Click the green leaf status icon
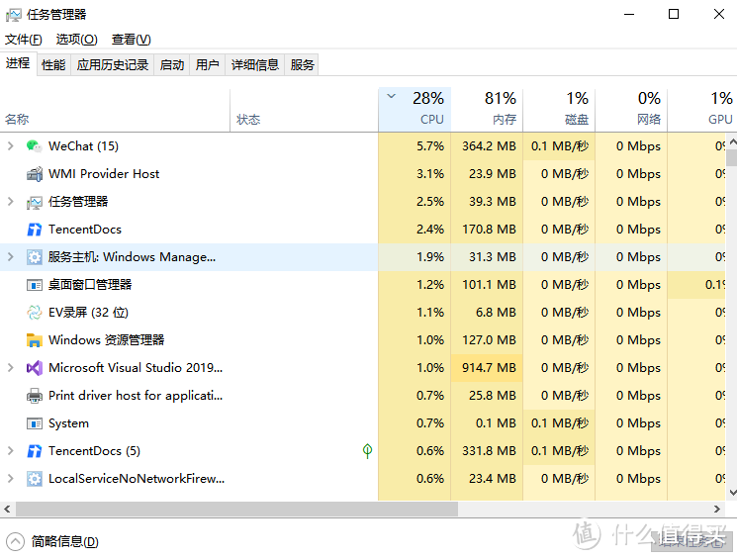737x560 pixels. (368, 451)
